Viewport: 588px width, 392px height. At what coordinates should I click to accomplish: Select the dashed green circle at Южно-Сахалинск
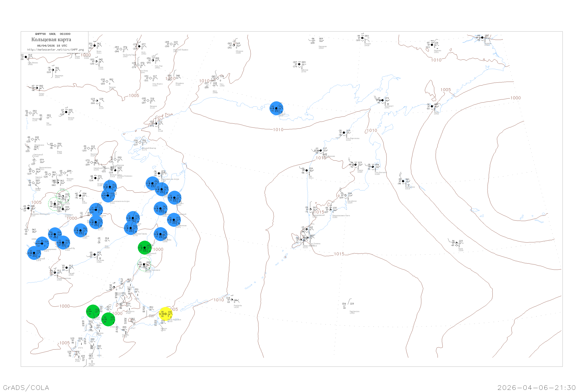pyautogui.click(x=144, y=264)
